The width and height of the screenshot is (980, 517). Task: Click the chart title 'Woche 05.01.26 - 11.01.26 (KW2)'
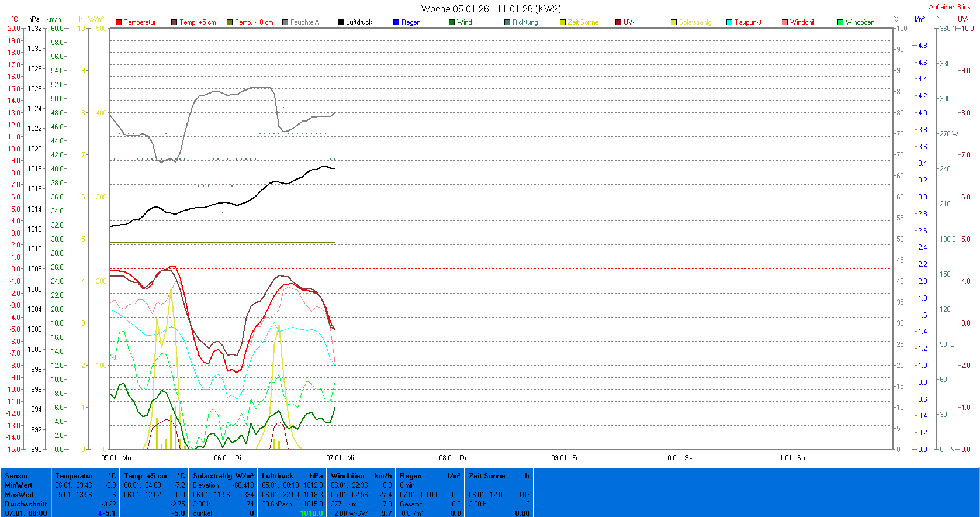tap(490, 9)
